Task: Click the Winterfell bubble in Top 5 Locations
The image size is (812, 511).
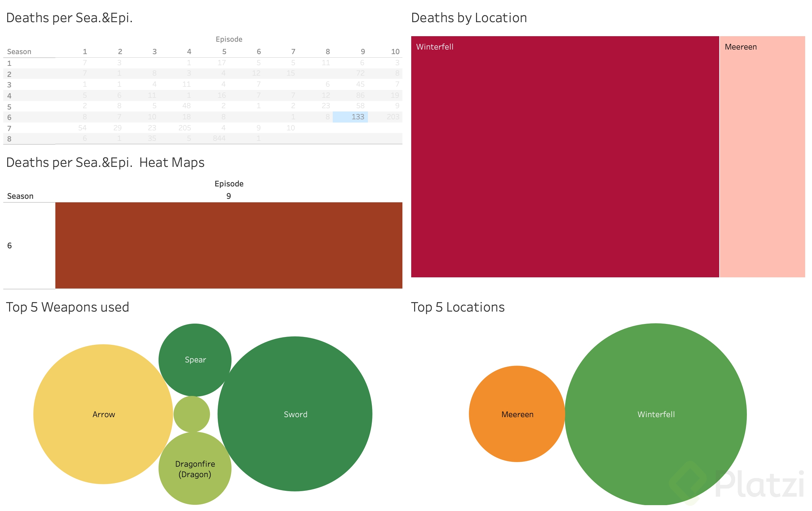Action: (655, 414)
